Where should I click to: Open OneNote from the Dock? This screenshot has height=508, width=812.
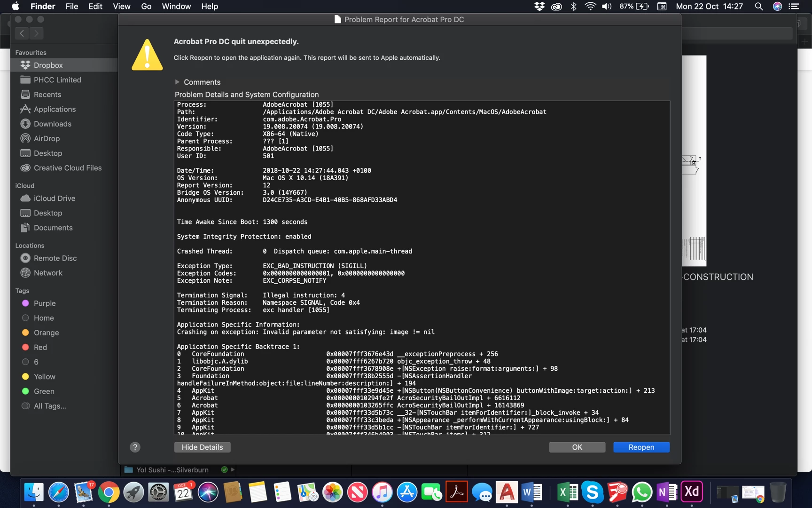tap(667, 492)
